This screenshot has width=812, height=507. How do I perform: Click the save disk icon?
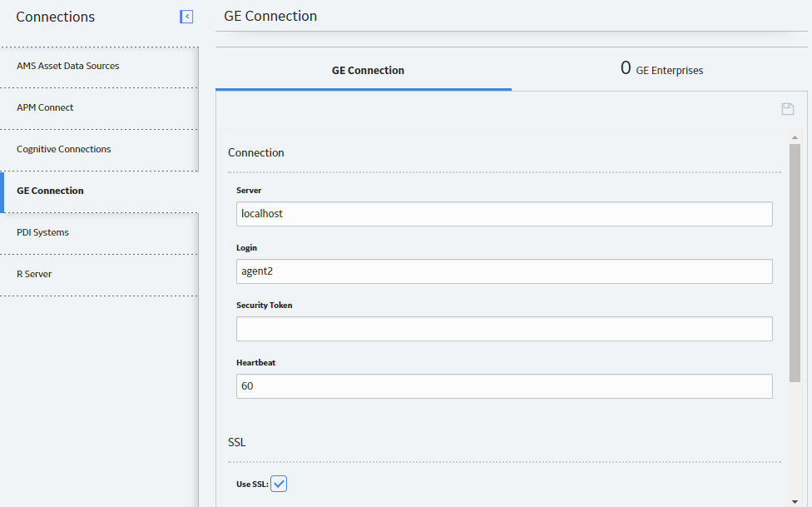tap(788, 109)
